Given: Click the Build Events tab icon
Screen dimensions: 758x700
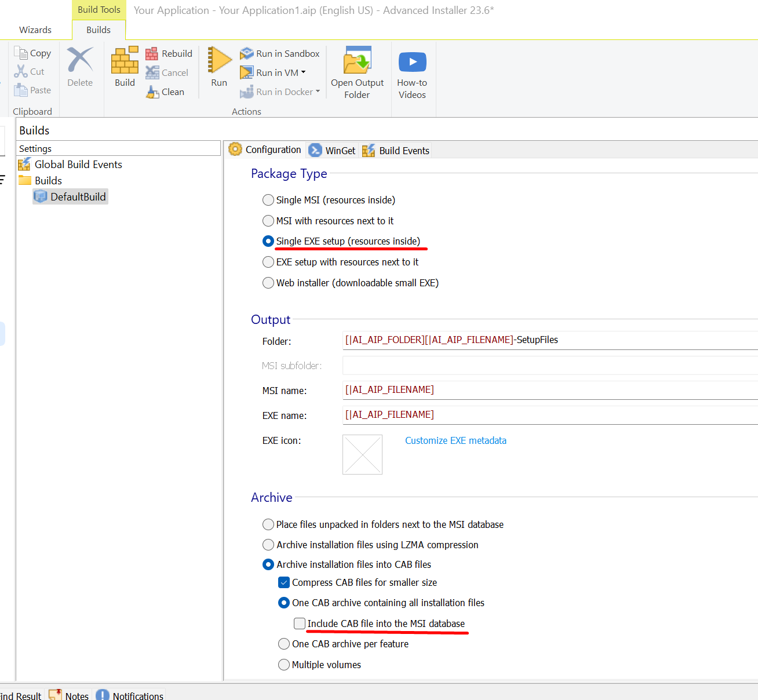Looking at the screenshot, I should click(x=369, y=151).
